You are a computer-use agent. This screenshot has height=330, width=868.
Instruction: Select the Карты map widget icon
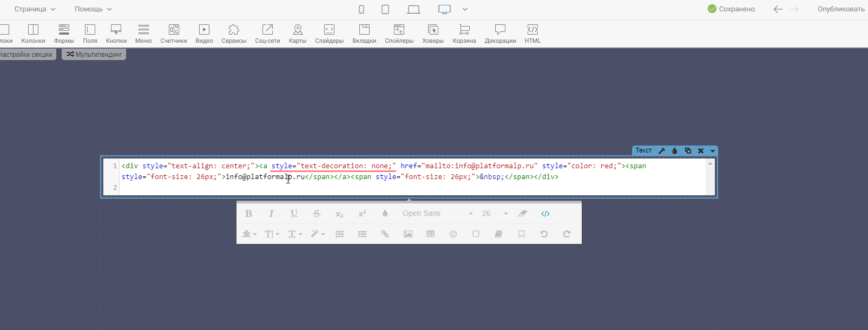(x=297, y=34)
